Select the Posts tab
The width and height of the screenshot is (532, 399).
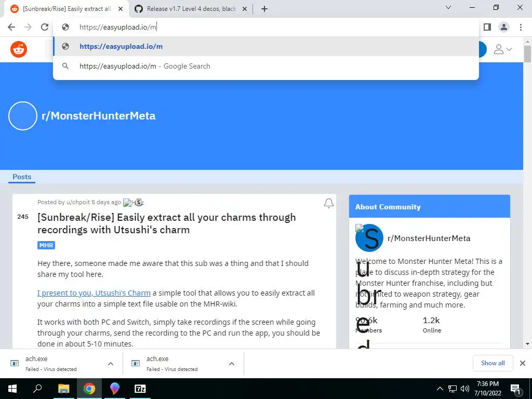coord(22,177)
